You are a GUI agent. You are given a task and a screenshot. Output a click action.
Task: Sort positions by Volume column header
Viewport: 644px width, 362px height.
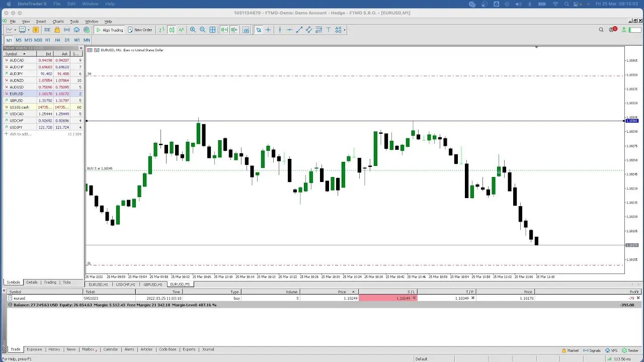click(x=270, y=292)
